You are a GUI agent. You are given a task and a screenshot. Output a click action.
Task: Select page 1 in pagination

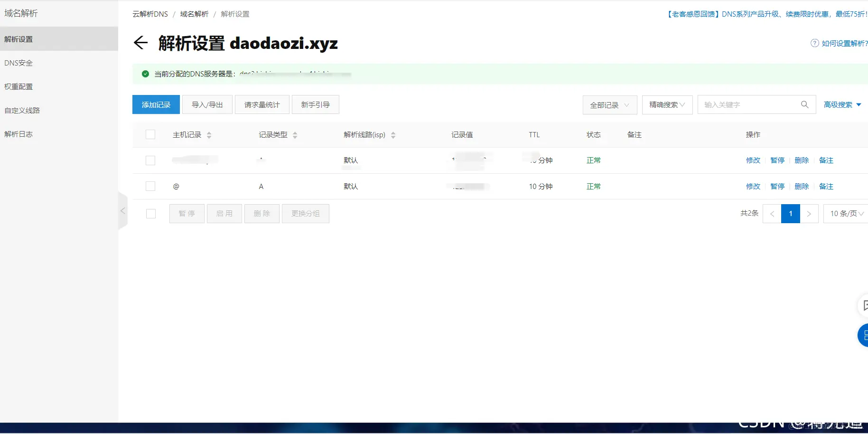[x=791, y=214]
